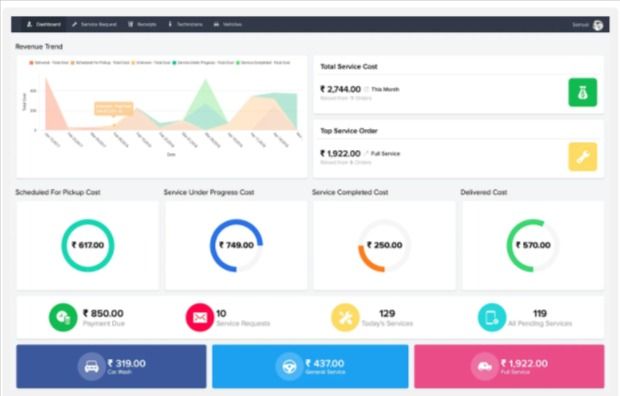The image size is (620, 396).
Task: Click the orange tooltip on the Revenue Trend chart
Action: (x=113, y=109)
